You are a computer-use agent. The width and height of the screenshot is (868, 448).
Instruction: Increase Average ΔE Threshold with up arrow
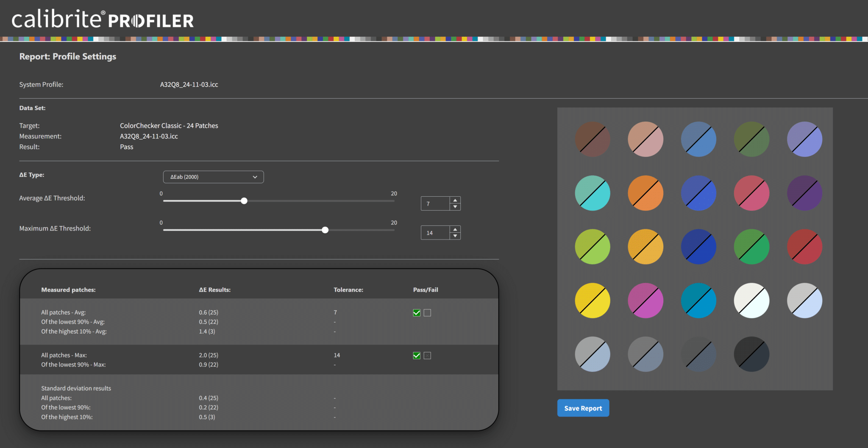coord(455,200)
